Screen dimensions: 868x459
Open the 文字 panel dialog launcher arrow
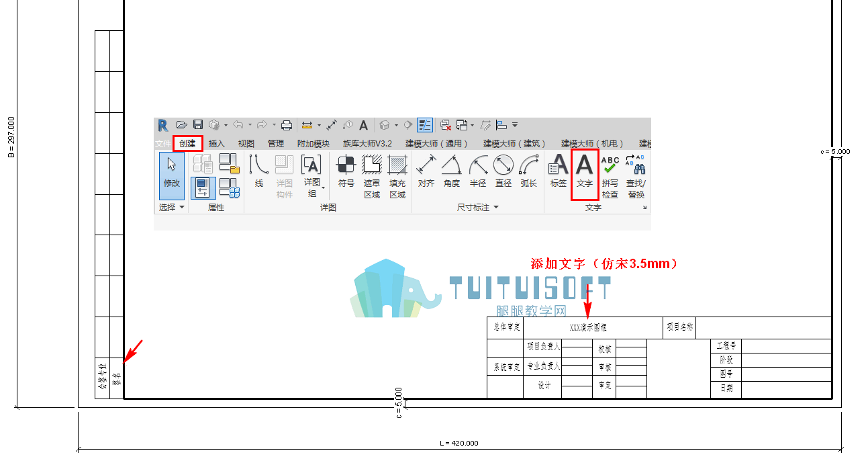pos(645,208)
